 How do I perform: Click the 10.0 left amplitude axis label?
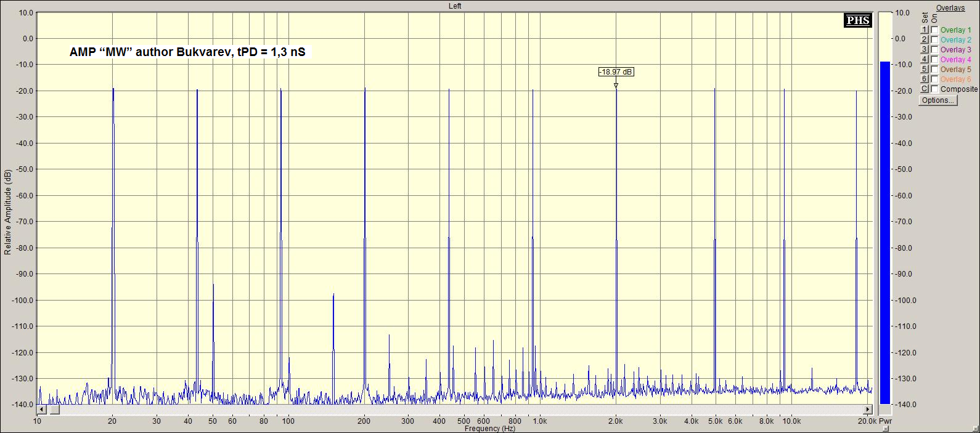27,12
